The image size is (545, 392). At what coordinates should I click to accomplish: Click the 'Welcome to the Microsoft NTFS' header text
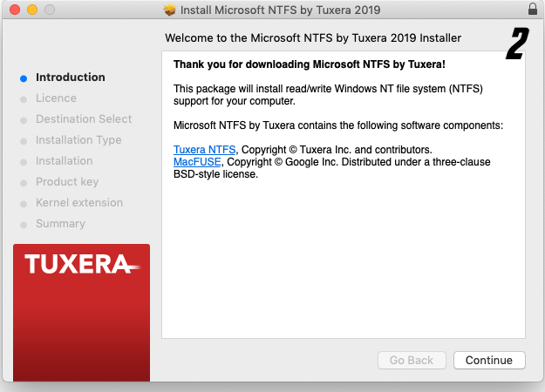[313, 37]
